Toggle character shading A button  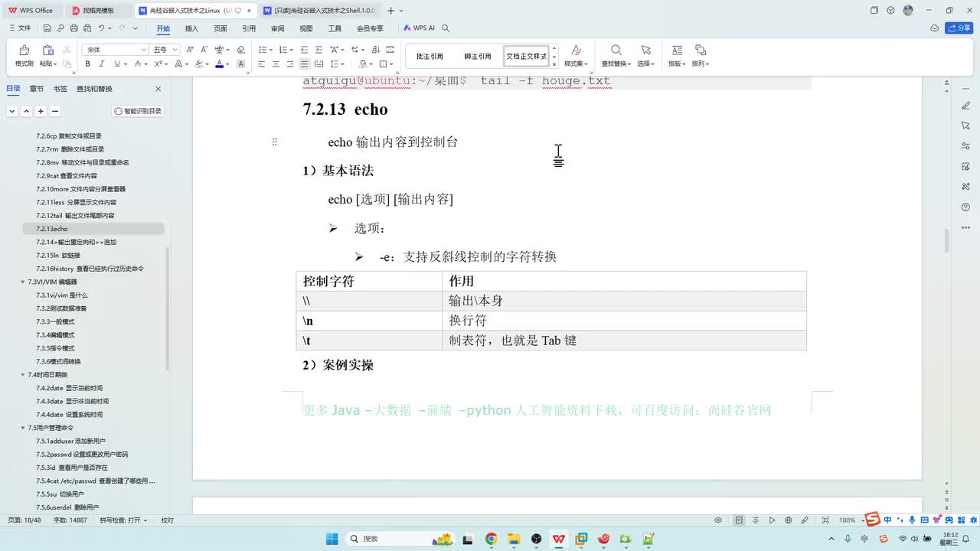pos(240,64)
